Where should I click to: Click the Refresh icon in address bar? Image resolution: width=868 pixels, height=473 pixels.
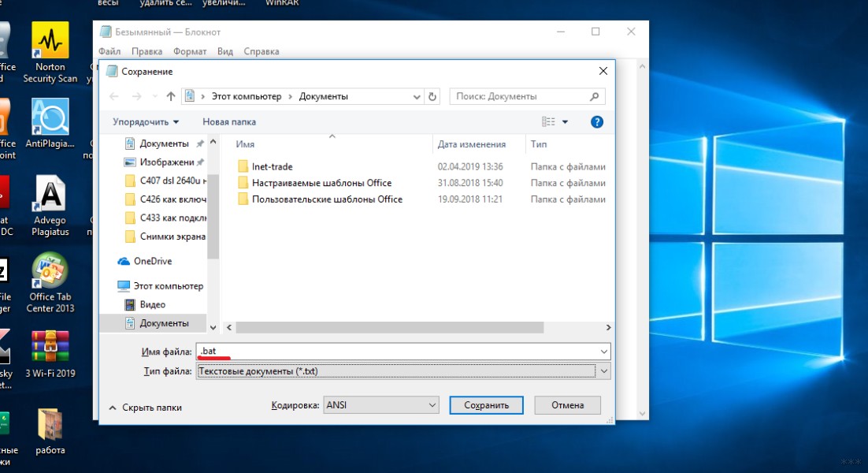pos(432,97)
